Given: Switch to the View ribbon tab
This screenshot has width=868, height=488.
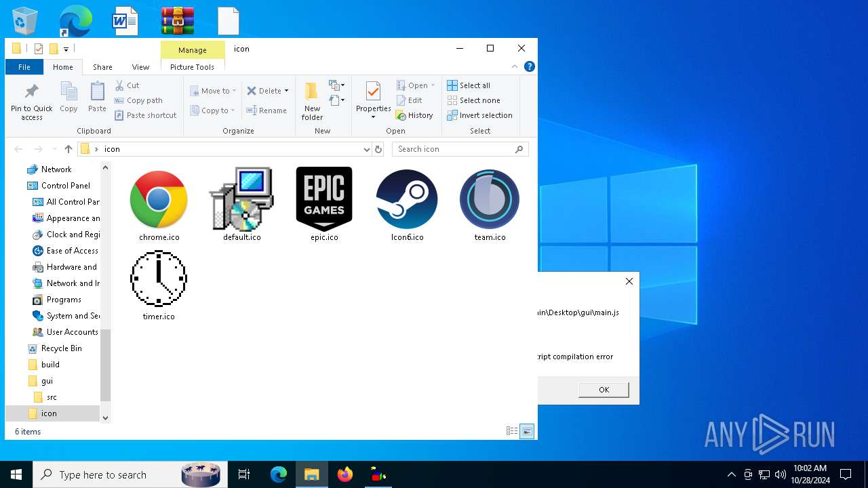Looking at the screenshot, I should pos(140,67).
